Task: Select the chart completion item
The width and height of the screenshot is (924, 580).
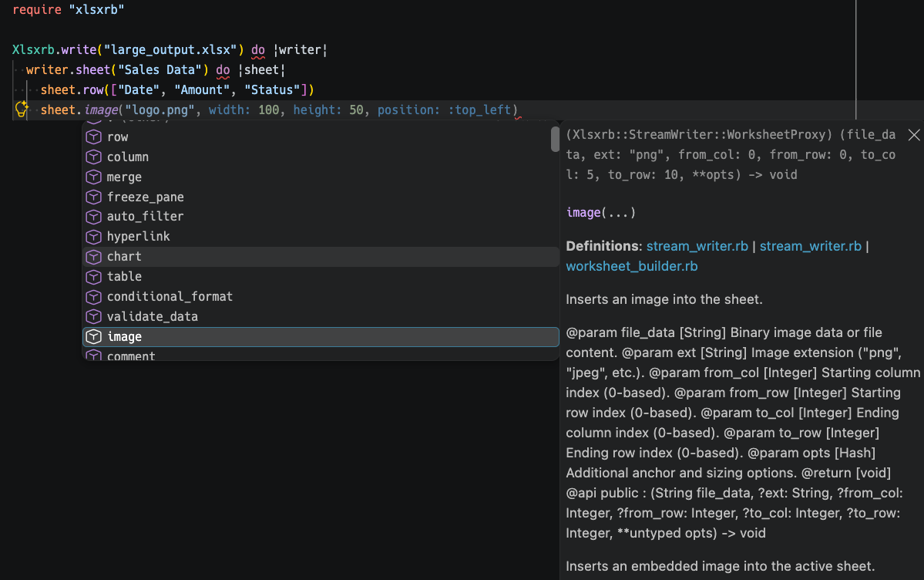Action: point(321,257)
